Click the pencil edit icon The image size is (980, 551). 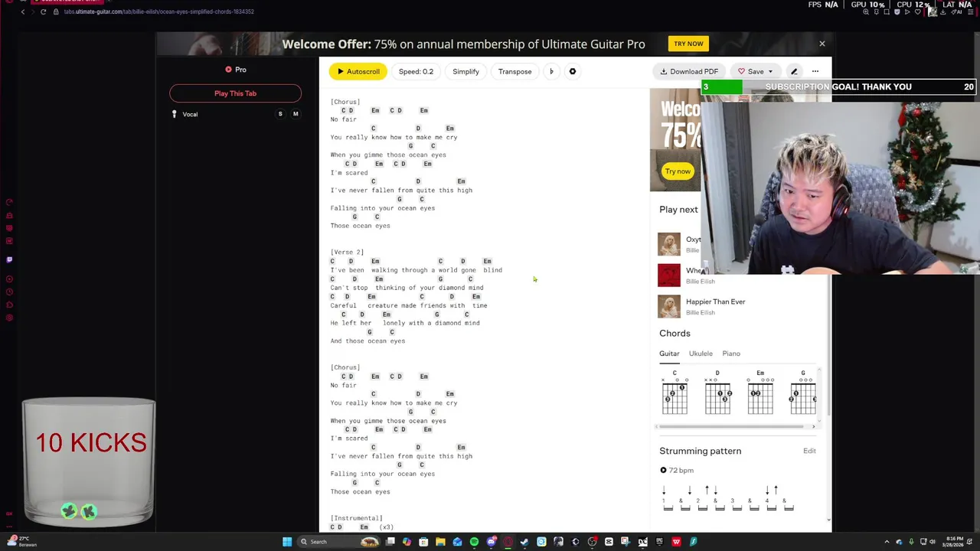pos(794,71)
